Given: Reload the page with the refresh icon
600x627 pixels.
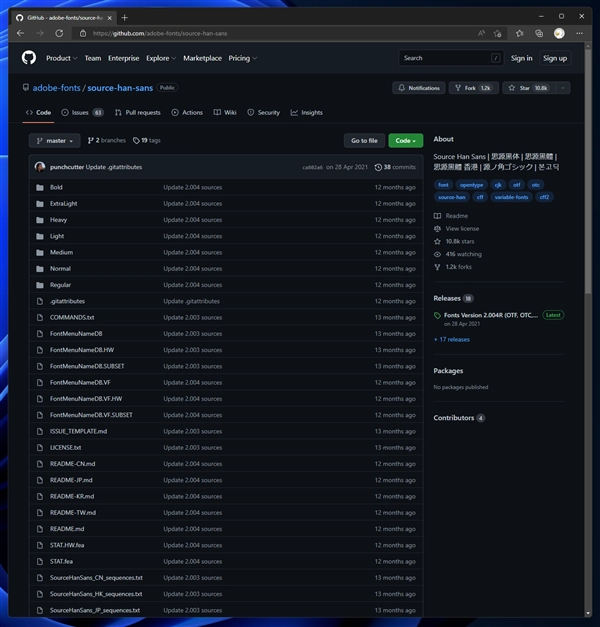Looking at the screenshot, I should 59,34.
